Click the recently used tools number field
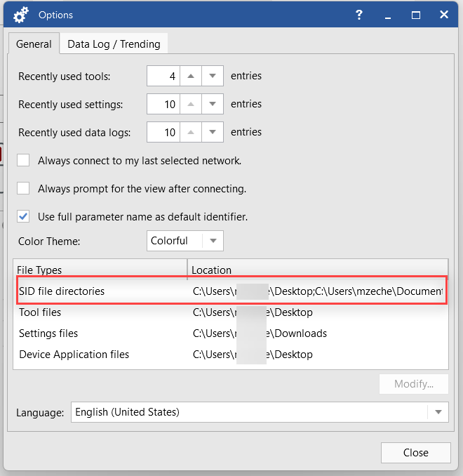The image size is (463, 476). (x=163, y=76)
